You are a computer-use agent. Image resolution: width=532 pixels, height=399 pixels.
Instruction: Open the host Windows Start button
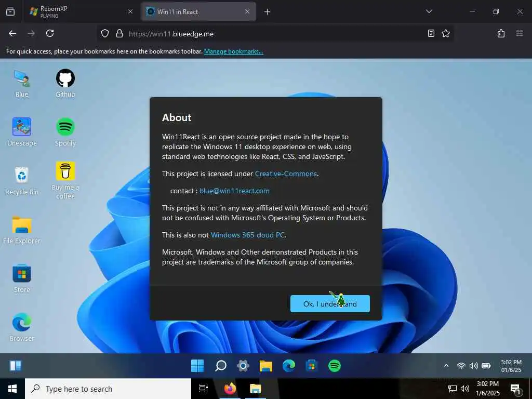pyautogui.click(x=12, y=389)
